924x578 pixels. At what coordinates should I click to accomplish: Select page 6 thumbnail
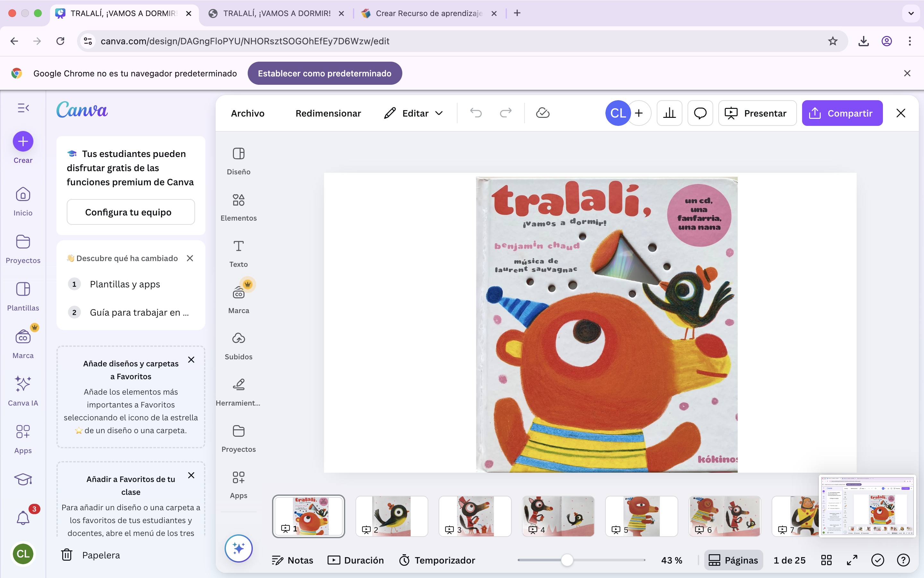pos(725,516)
